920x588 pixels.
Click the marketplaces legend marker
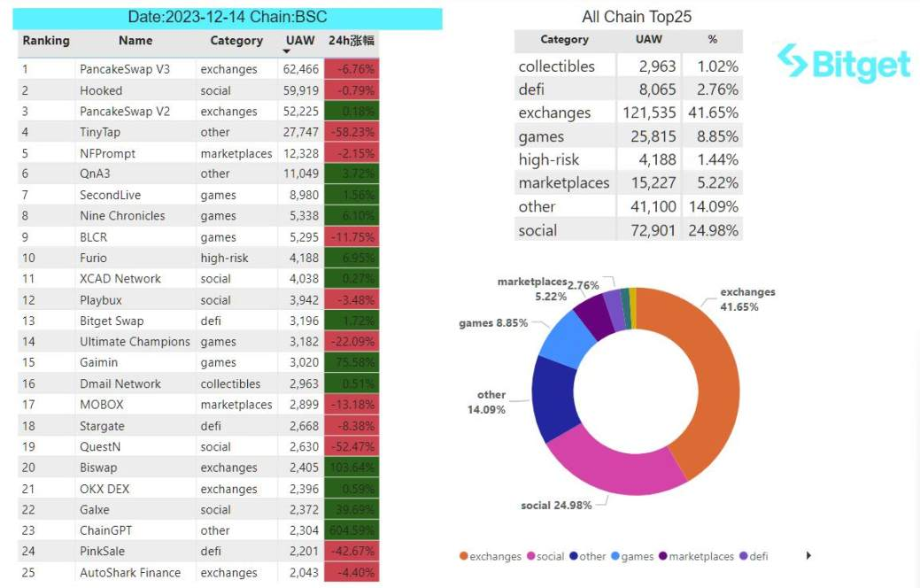click(x=663, y=556)
